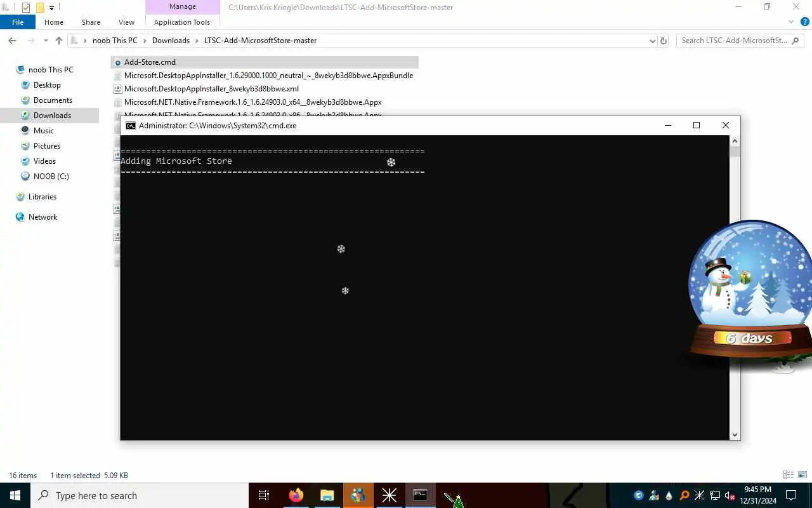Select Pictures in the navigation pane
Screen dimensions: 812x508
point(47,146)
